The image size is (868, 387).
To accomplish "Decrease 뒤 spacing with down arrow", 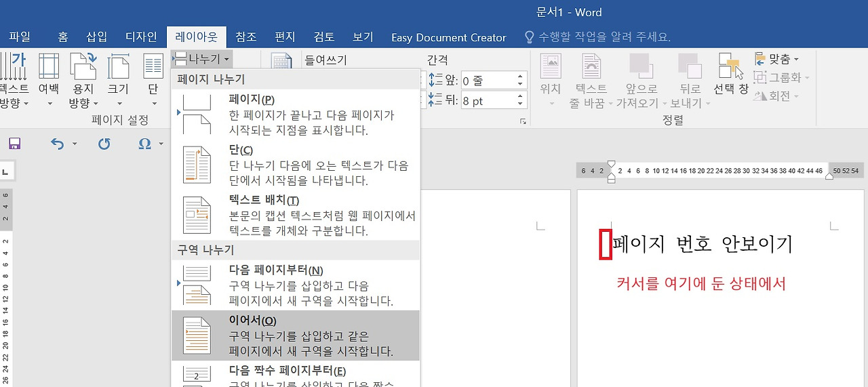I will coord(521,105).
